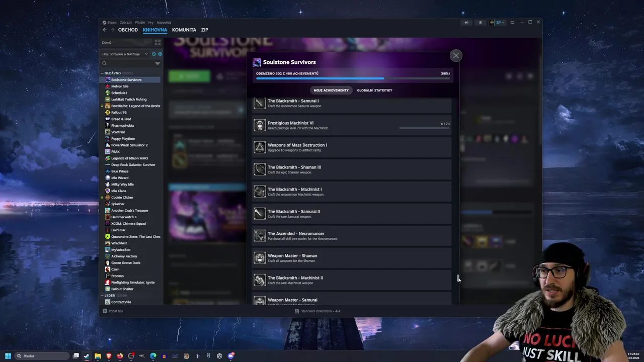Open the Obchod section

128,30
